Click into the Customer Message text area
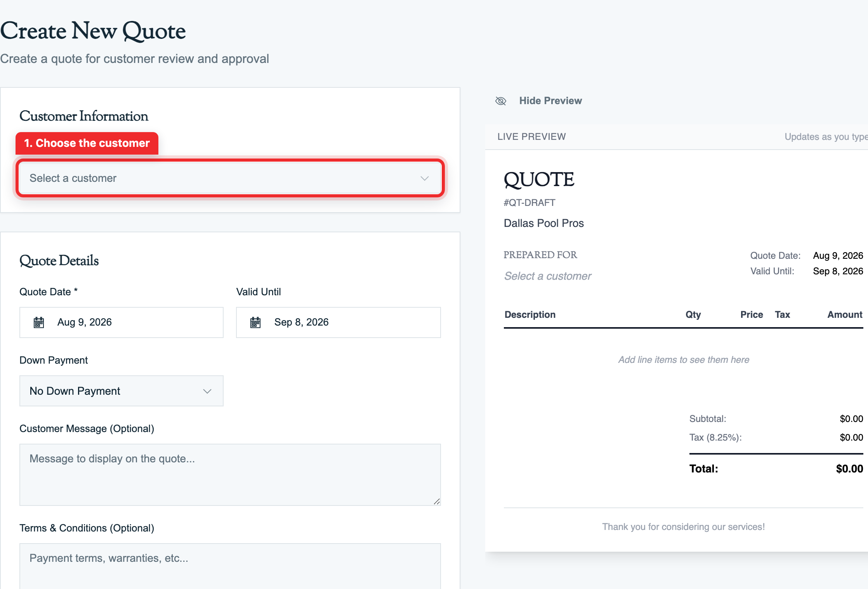Screen dimensions: 868x589 point(230,475)
